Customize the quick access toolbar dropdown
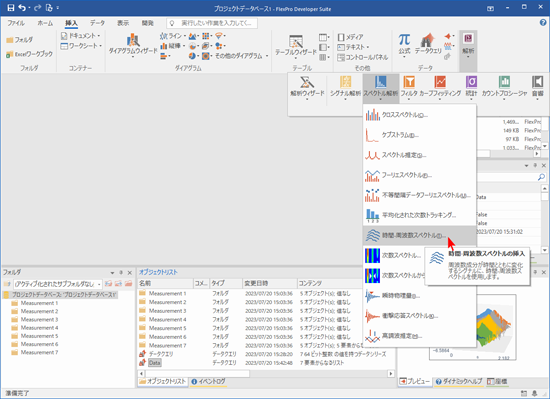 point(58,7)
